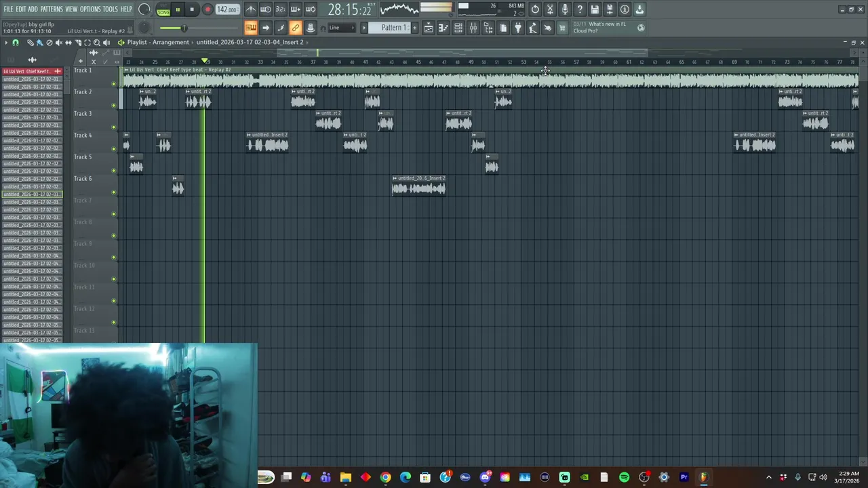The image size is (868, 488).
Task: Select the Paint brush tool in Playlist
Action: point(39,43)
